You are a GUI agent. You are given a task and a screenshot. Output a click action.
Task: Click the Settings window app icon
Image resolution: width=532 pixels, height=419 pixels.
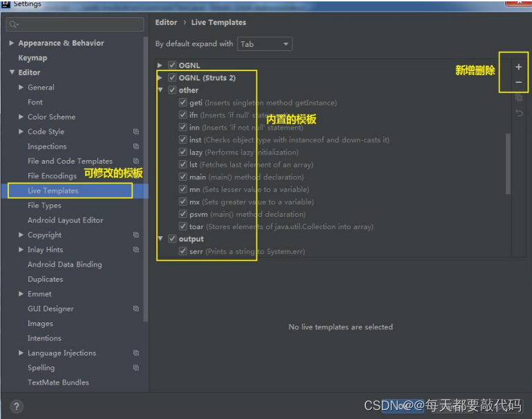[6, 3]
